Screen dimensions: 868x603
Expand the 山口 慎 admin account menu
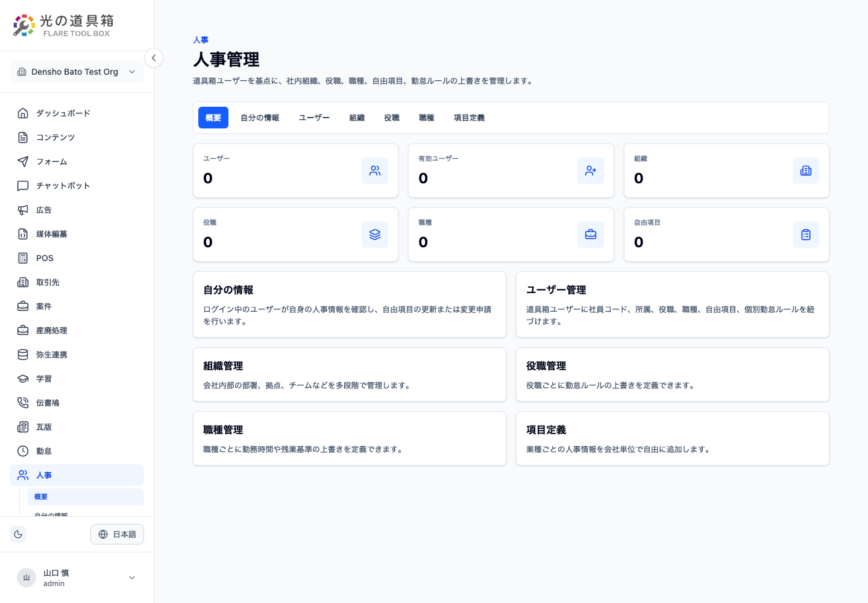coord(77,578)
